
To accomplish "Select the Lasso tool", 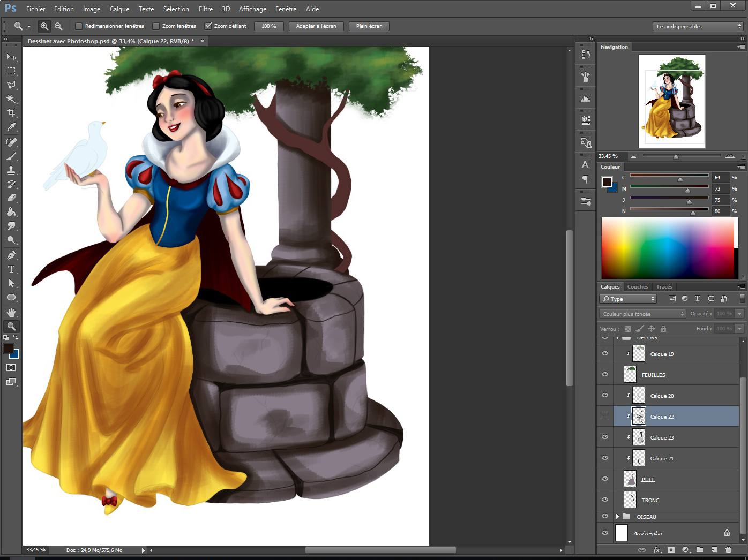I will click(12, 85).
